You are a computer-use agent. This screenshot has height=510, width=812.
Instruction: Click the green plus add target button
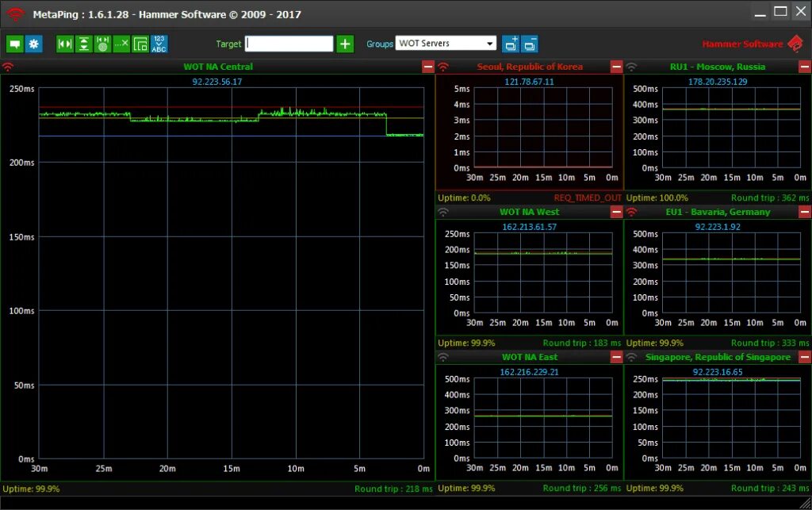click(x=345, y=44)
